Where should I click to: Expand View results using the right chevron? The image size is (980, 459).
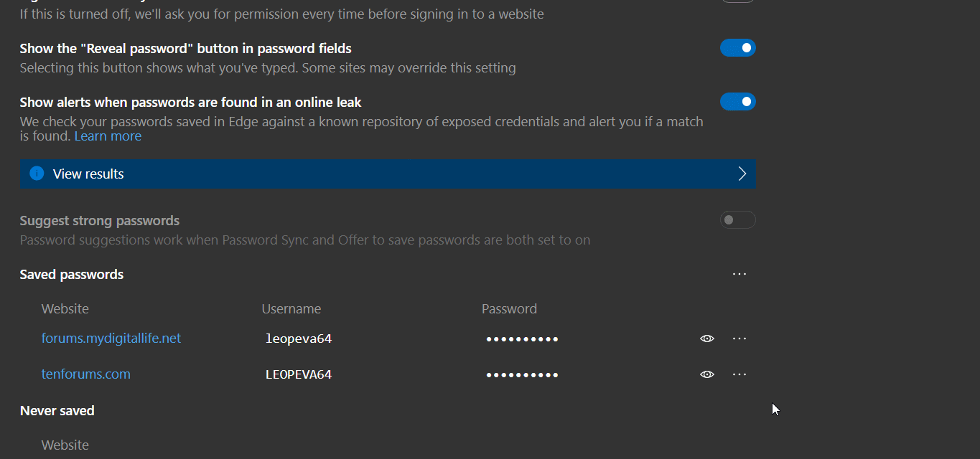[742, 174]
